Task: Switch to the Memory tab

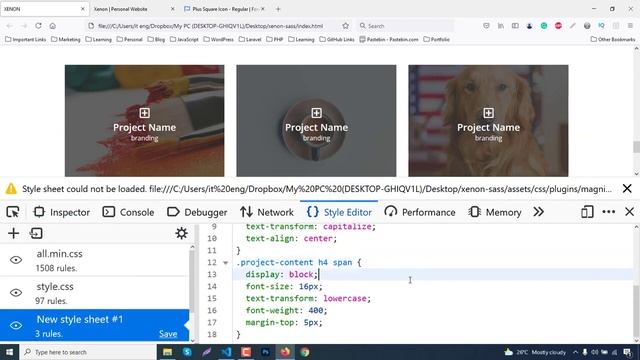Action: 495,212
